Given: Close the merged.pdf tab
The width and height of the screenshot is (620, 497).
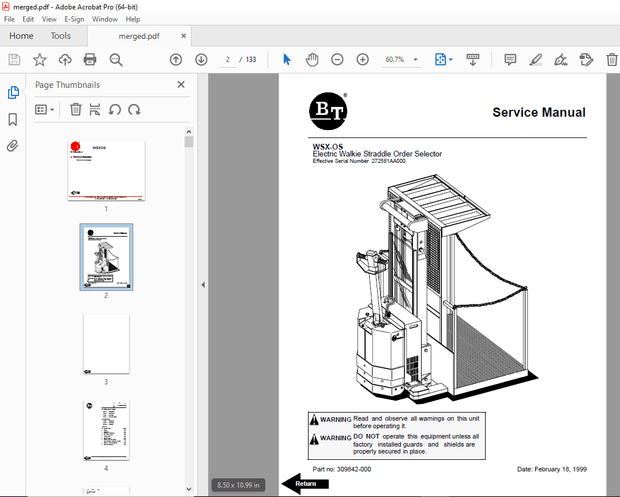Looking at the screenshot, I should [183, 36].
